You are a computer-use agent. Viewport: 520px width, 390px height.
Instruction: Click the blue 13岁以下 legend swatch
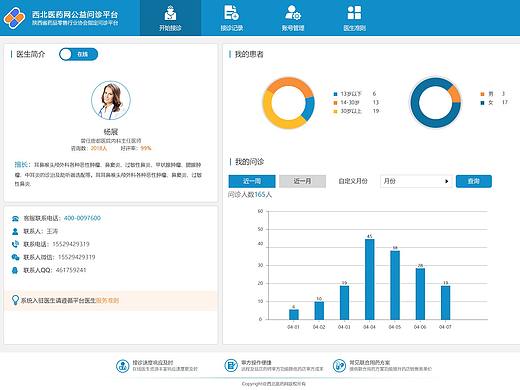pos(335,94)
